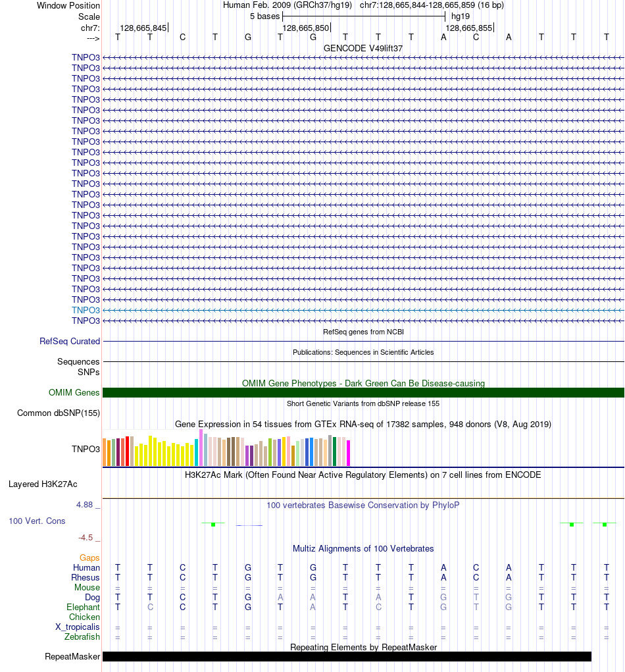Open the RefSeq genes from NCBI track title
The image size is (625, 672).
(363, 332)
